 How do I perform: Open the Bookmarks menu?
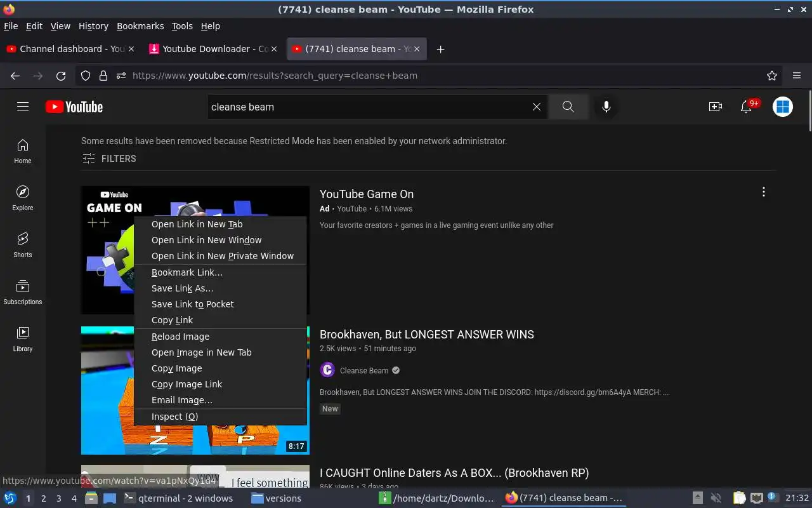click(x=140, y=26)
